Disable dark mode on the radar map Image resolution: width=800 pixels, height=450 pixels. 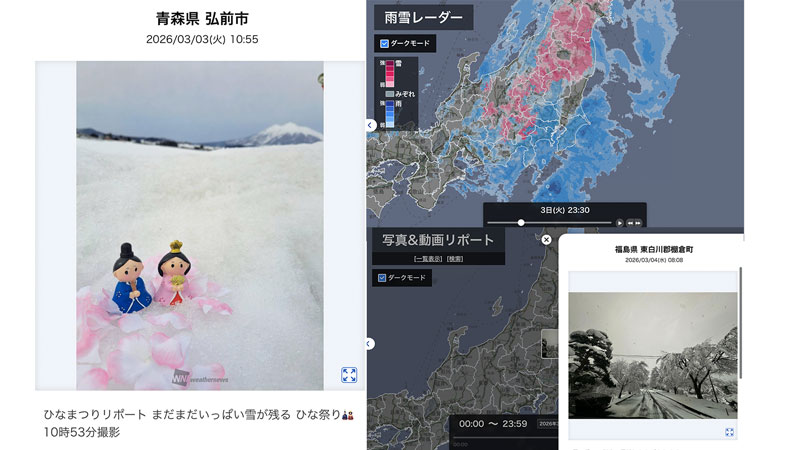coord(384,44)
